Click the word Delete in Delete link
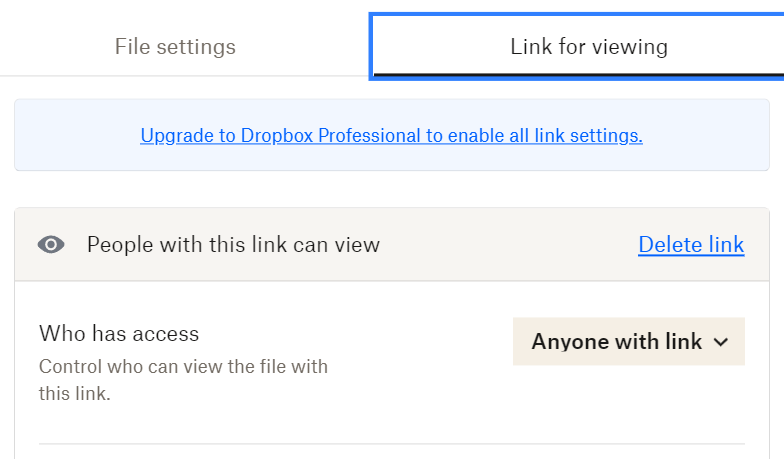The width and height of the screenshot is (784, 459). pyautogui.click(x=670, y=244)
